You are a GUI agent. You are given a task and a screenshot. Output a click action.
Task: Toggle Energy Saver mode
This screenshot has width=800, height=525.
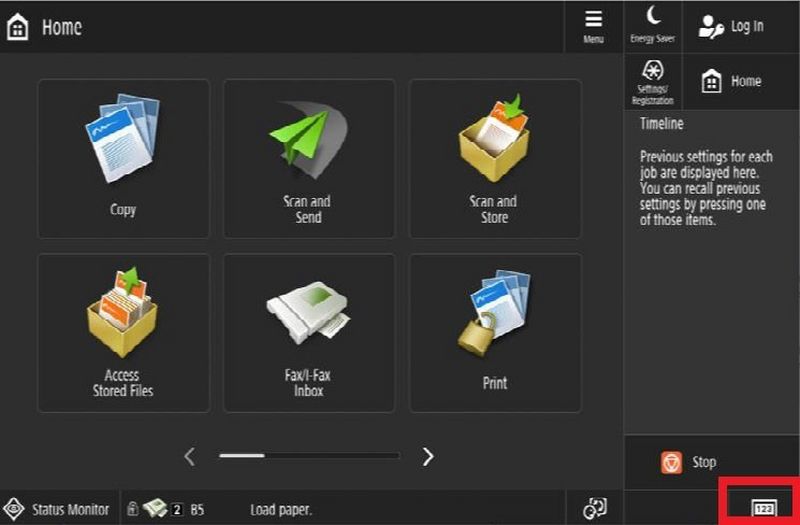pyautogui.click(x=652, y=25)
